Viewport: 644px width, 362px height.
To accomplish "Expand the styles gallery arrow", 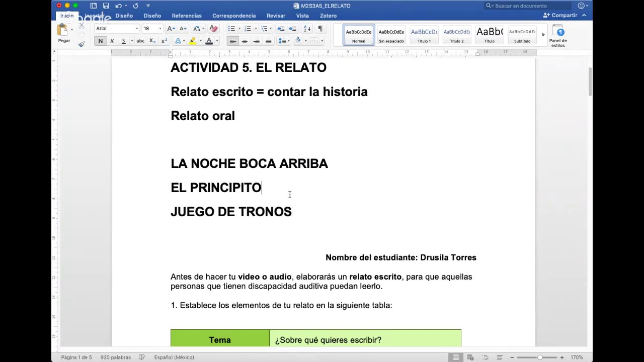I will (x=543, y=35).
